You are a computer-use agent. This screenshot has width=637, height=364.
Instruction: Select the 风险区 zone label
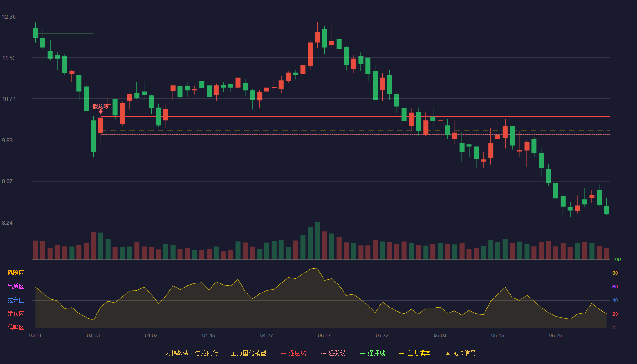15,273
